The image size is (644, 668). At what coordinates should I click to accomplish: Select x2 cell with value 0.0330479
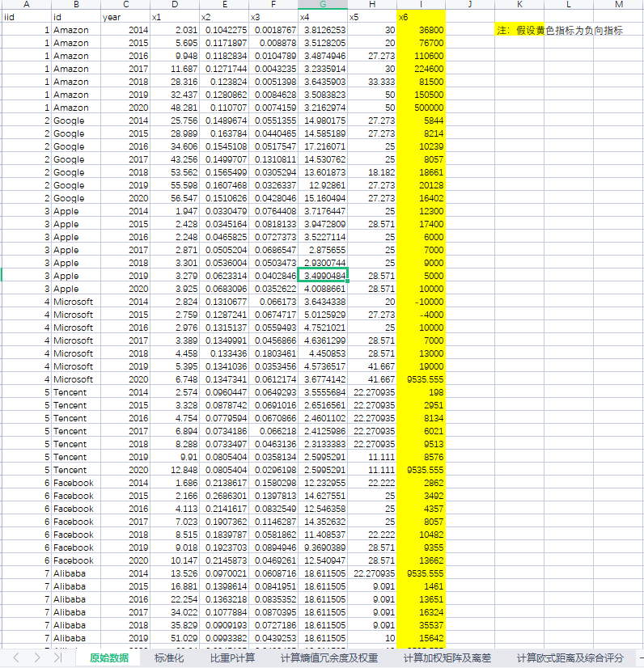point(224,211)
